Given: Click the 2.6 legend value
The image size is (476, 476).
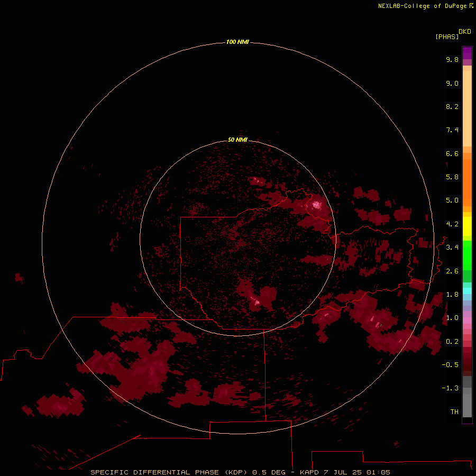Looking at the screenshot, I should 452,271.
